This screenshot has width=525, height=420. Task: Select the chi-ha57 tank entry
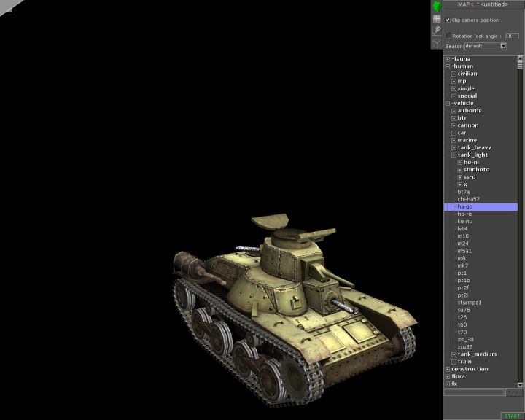pos(468,199)
